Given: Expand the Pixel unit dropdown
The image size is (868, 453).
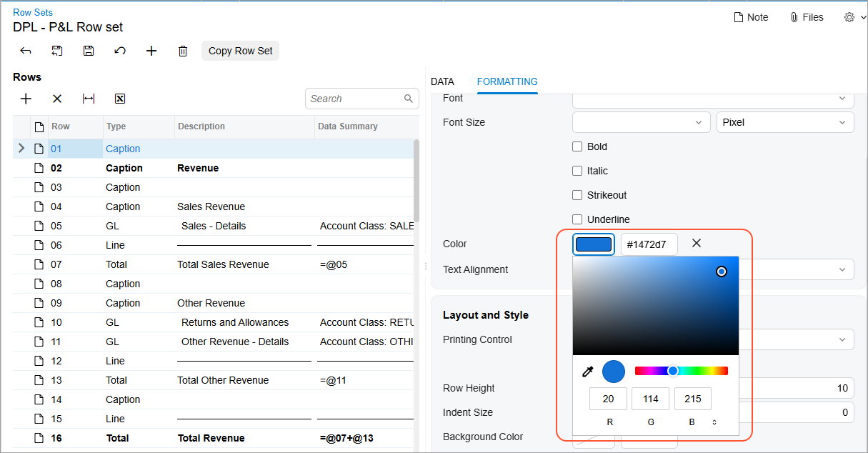Looking at the screenshot, I should pyautogui.click(x=785, y=122).
